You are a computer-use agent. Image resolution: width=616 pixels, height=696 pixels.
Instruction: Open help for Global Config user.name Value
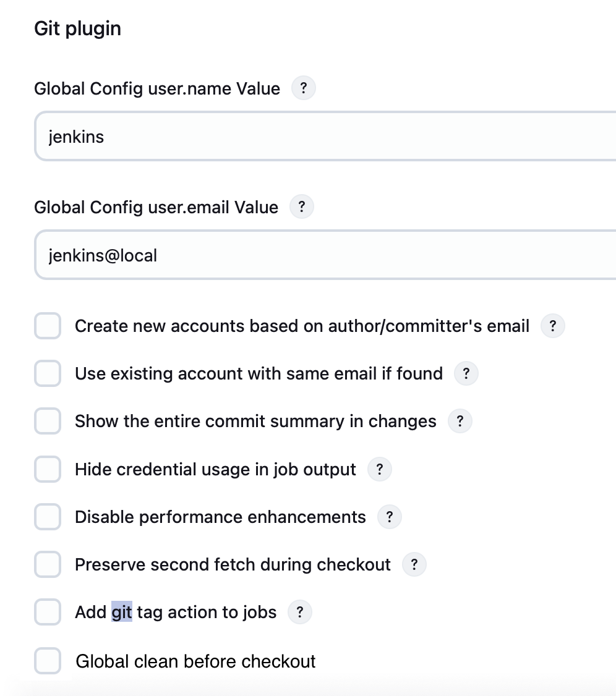point(303,88)
